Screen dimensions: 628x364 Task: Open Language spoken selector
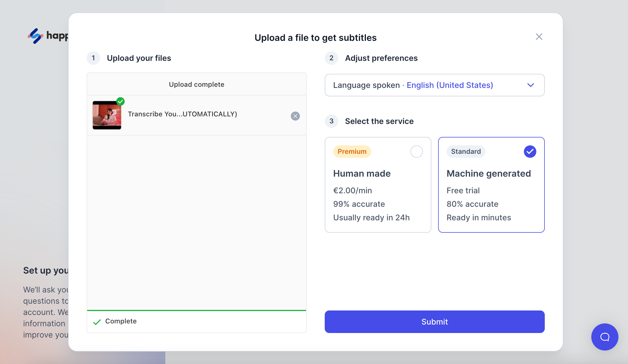(366, 85)
